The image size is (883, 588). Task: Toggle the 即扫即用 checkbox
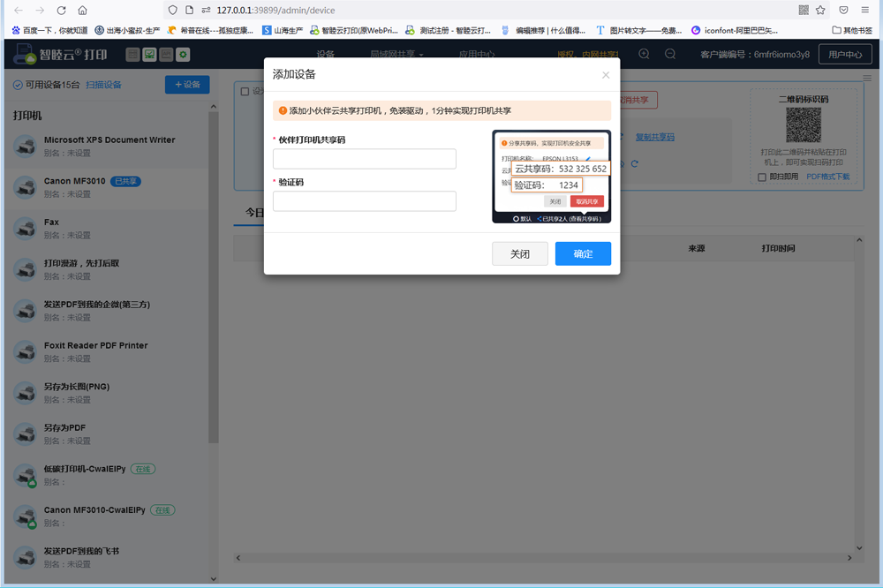(x=762, y=177)
